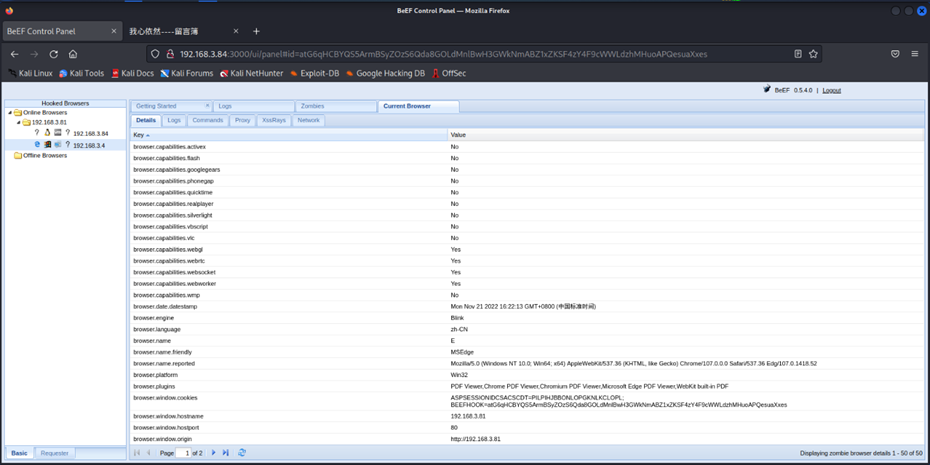
Task: Click the Linux penguin icon for 192.168.3.84
Action: pos(47,133)
